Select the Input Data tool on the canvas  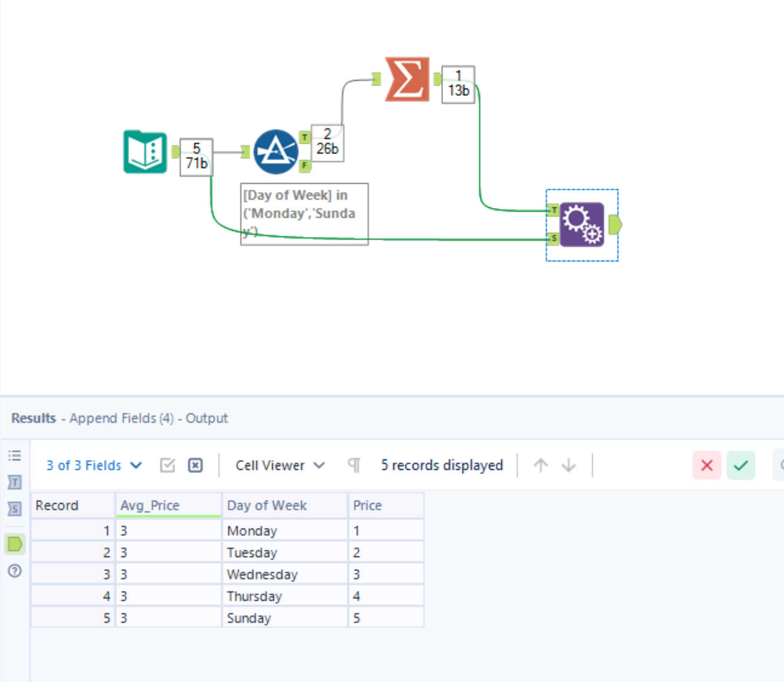point(144,152)
